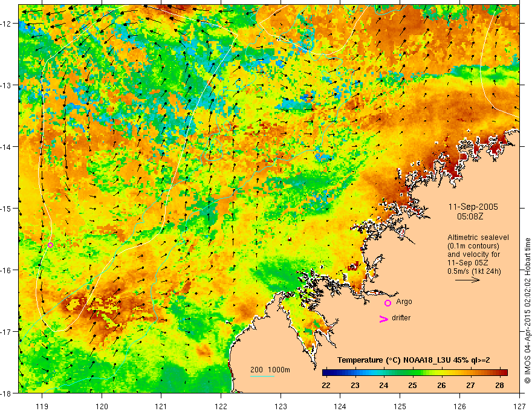Click the "Altimetric sealevel" label

pyautogui.click(x=478, y=238)
